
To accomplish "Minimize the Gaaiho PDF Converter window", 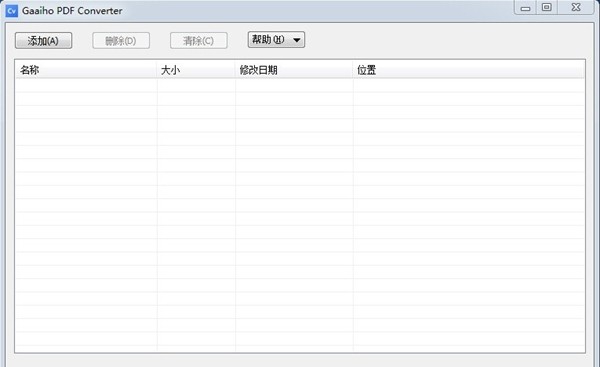I will [525, 7].
